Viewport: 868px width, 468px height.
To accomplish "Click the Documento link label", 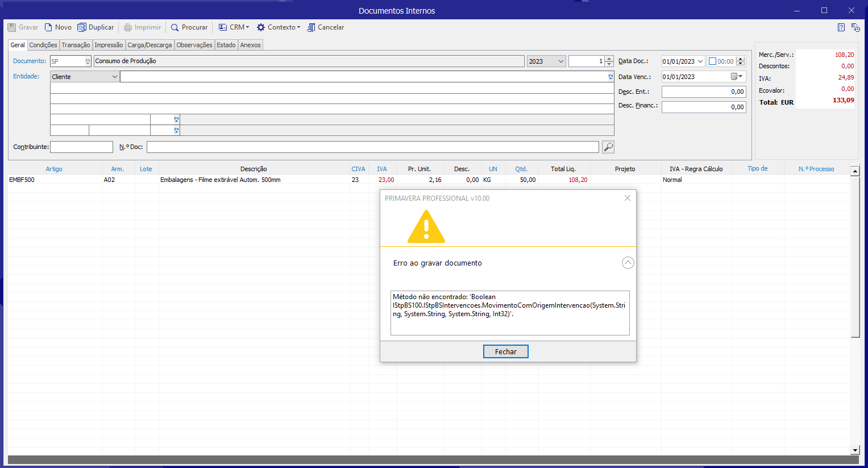I will coord(30,61).
